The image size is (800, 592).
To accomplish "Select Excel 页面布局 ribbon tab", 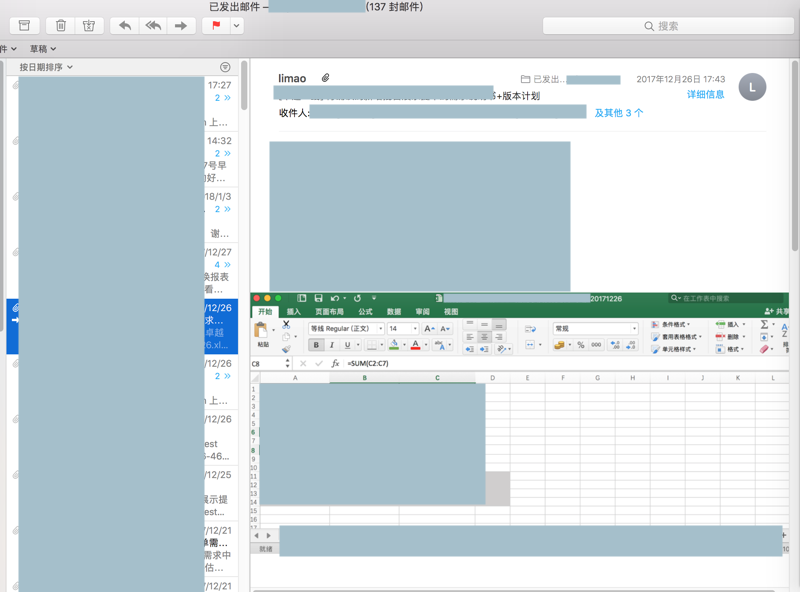I will coord(329,312).
